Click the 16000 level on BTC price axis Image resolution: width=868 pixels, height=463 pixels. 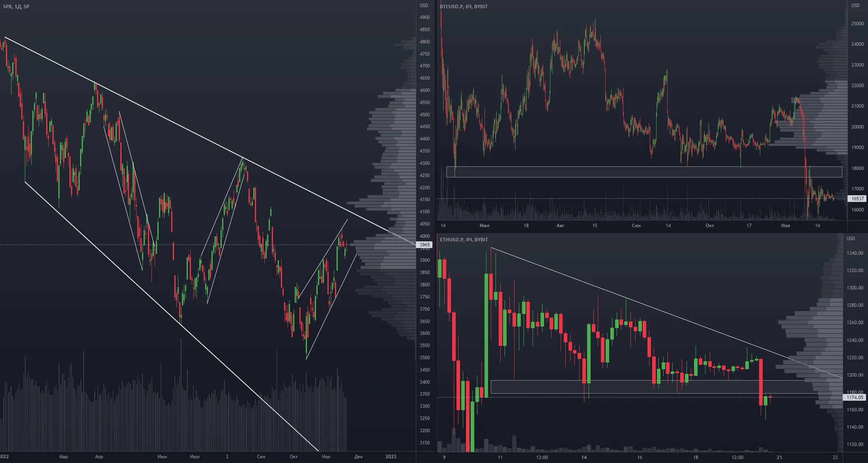[858, 210]
